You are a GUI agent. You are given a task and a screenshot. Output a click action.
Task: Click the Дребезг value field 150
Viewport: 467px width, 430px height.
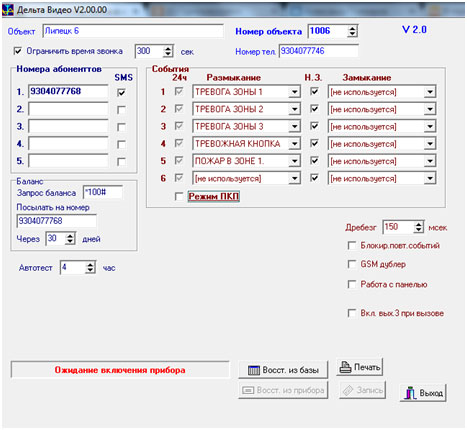398,227
